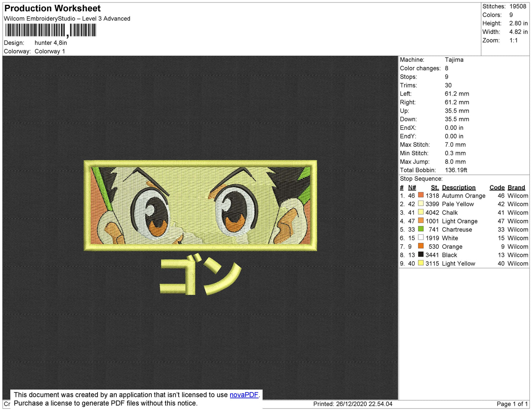Click the Width value '4.82 in'
Viewport: 532px width, 411px height.
[x=518, y=32]
